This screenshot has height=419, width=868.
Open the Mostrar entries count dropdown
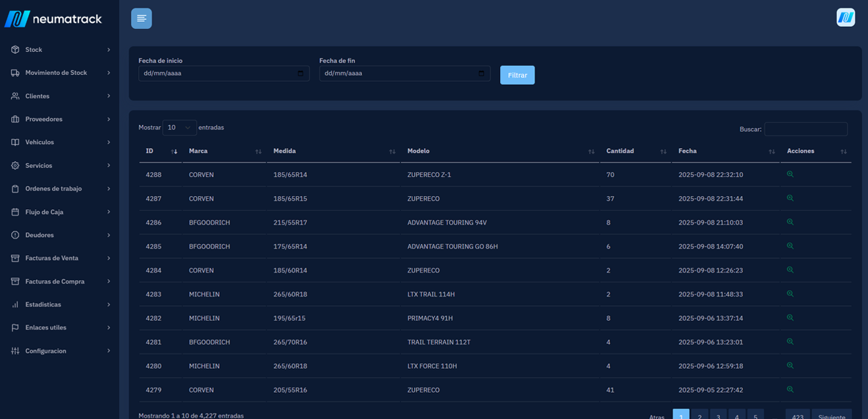pos(180,128)
